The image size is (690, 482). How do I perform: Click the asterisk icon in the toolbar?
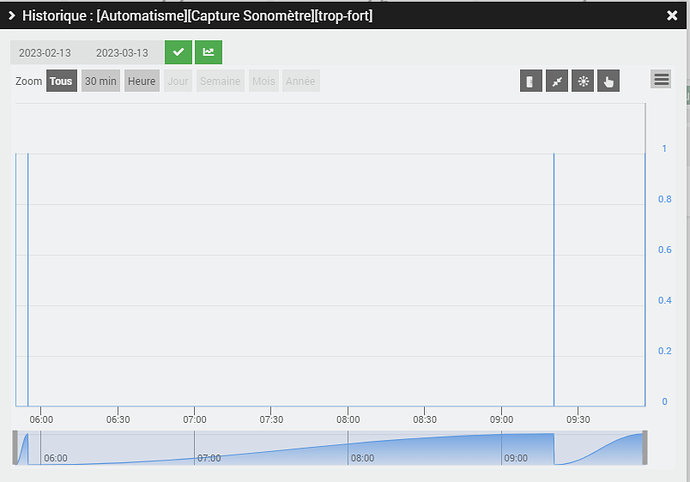coord(583,81)
